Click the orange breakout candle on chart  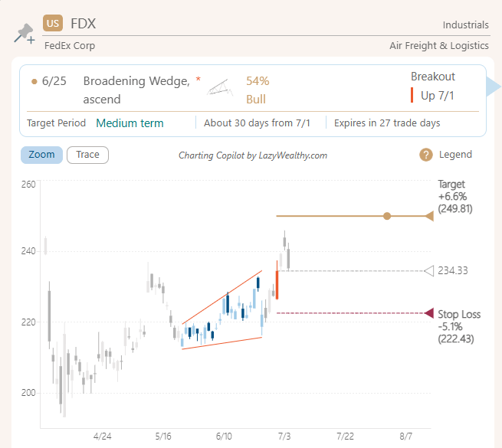point(277,286)
